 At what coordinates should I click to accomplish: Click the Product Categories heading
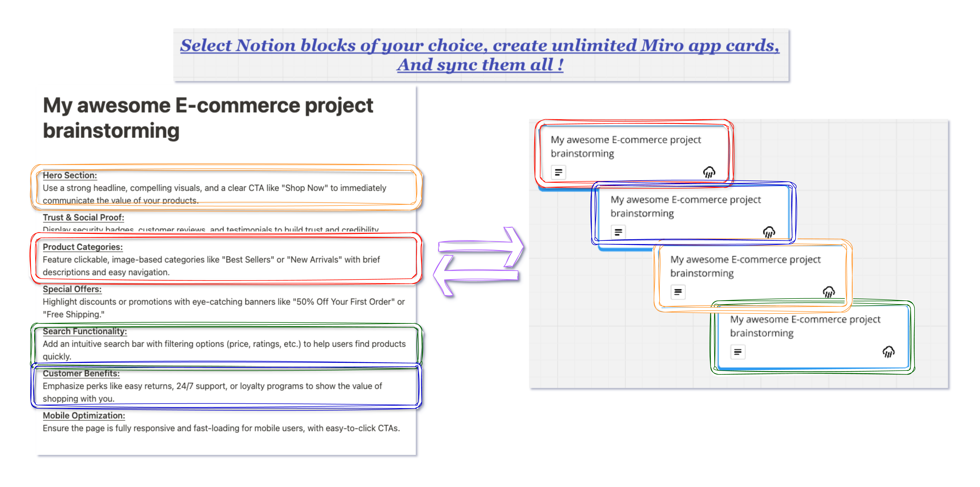[83, 247]
